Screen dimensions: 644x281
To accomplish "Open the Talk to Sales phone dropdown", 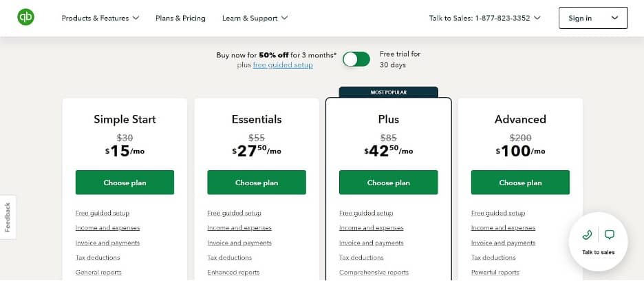I will 484,18.
